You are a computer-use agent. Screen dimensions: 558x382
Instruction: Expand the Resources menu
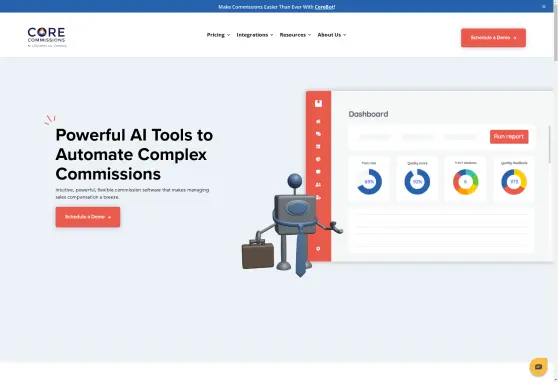(295, 35)
